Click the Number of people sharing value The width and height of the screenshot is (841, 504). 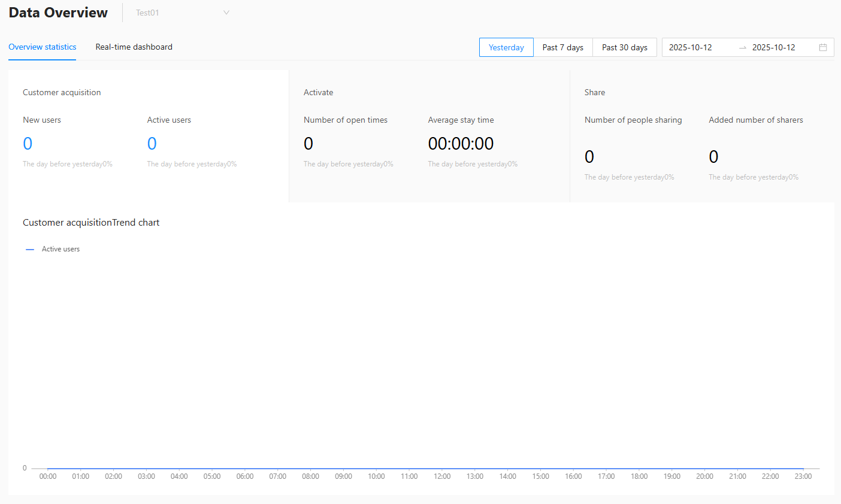(589, 157)
